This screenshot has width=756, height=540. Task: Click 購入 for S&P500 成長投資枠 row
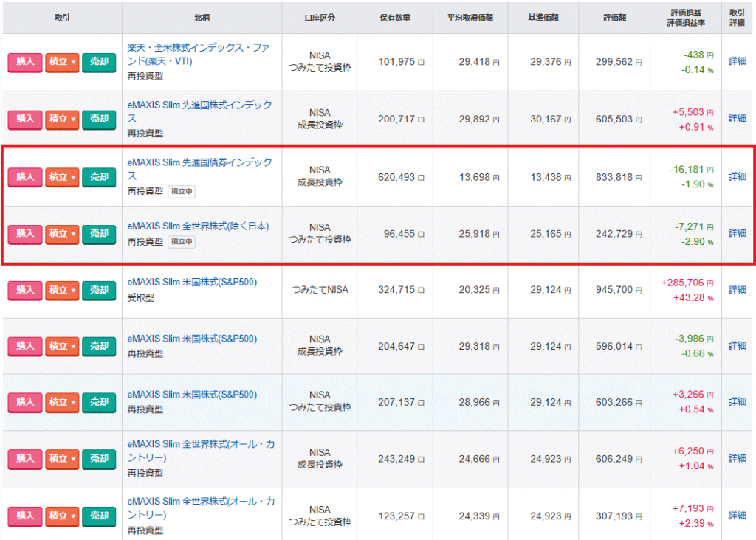pos(25,346)
